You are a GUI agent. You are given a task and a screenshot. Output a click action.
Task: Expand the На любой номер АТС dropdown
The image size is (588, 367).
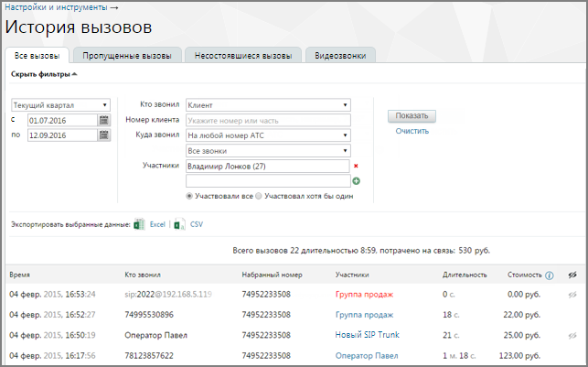point(268,135)
